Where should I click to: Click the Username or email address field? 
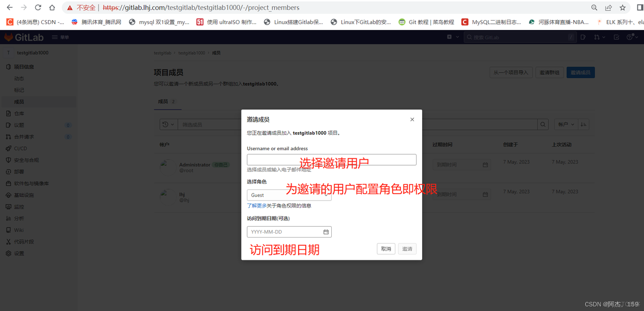coord(331,159)
